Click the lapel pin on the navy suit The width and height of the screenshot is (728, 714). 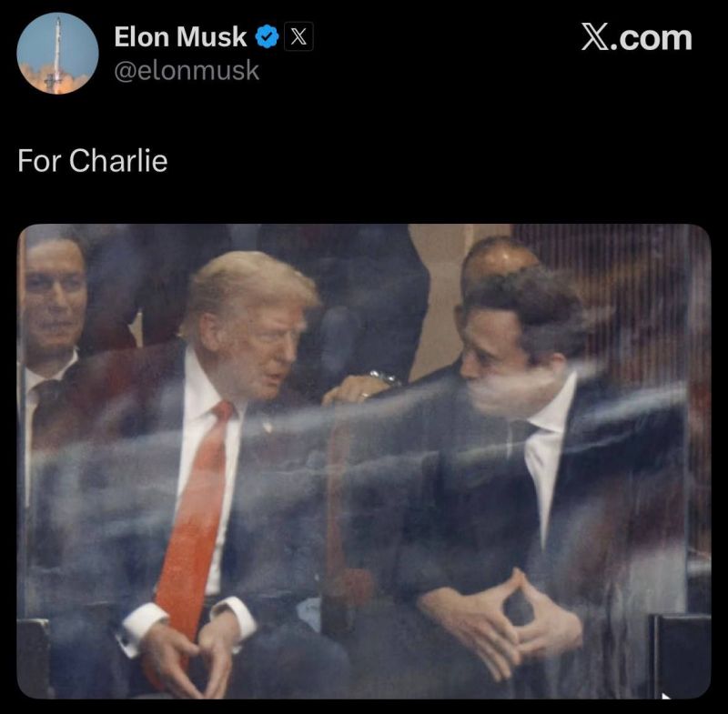point(267,426)
